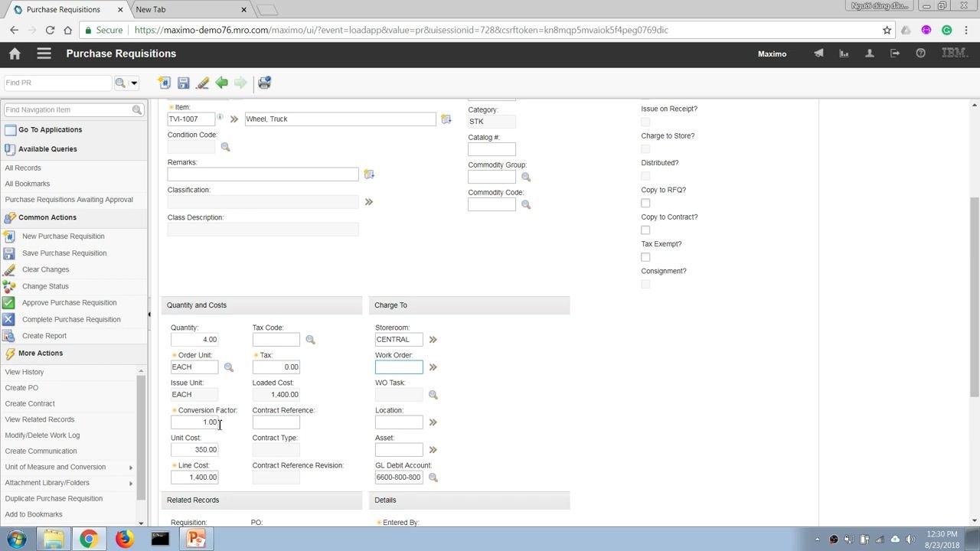Open item detail menu chevron beside TVI-1007
Image resolution: width=980 pixels, height=551 pixels.
point(234,119)
